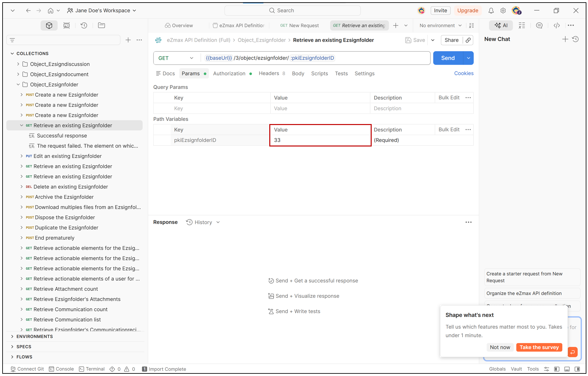The height and width of the screenshot is (376, 588).
Task: Copy request link with the link icon
Action: click(x=468, y=40)
